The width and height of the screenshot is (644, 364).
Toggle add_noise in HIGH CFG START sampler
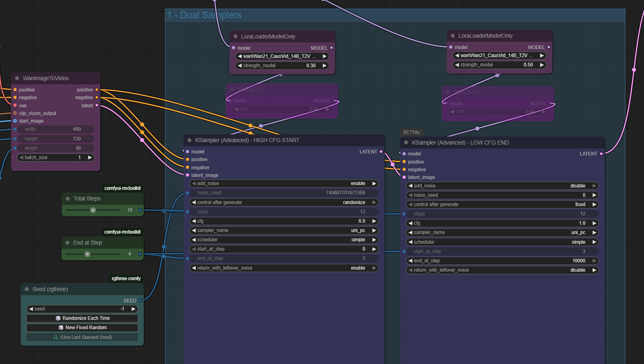283,183
